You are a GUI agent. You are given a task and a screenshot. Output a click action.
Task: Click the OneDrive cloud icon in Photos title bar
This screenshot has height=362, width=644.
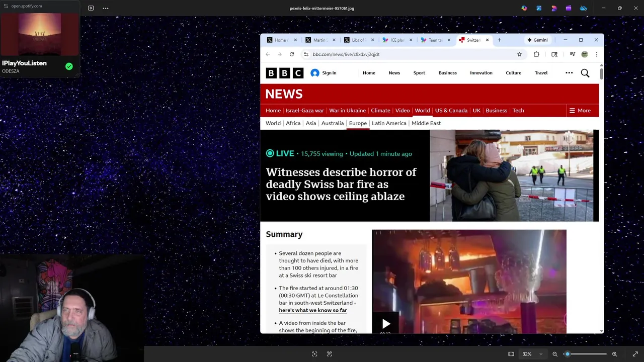click(x=584, y=8)
